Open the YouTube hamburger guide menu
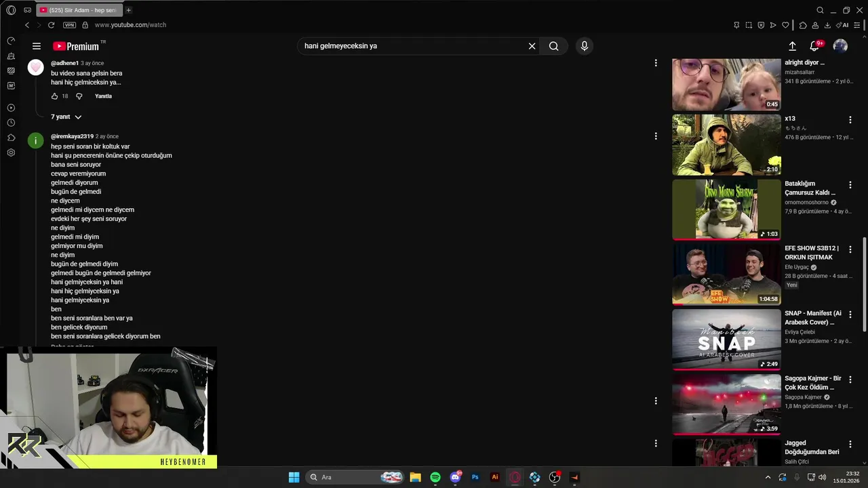Viewport: 868px width, 488px height. tap(37, 46)
